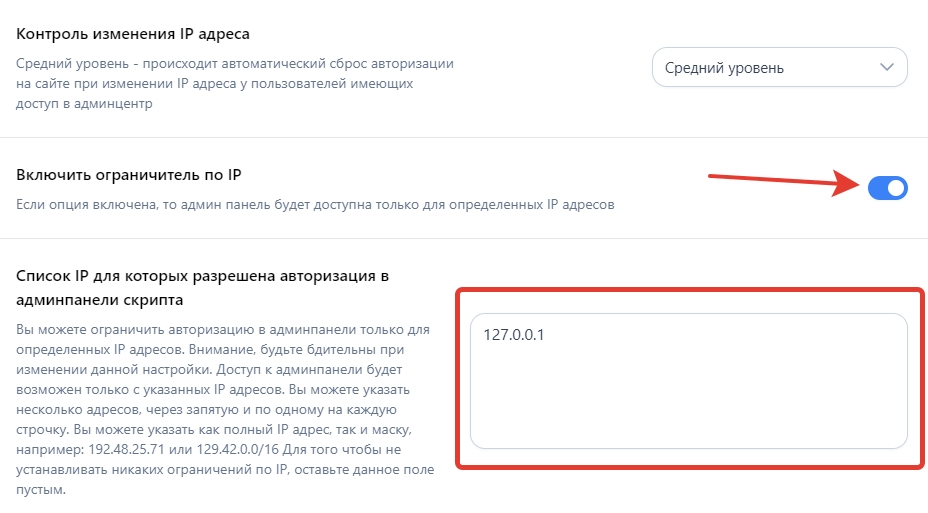Click the red arrow pointing at the toggle
This screenshot has height=513, width=928.
(x=780, y=182)
